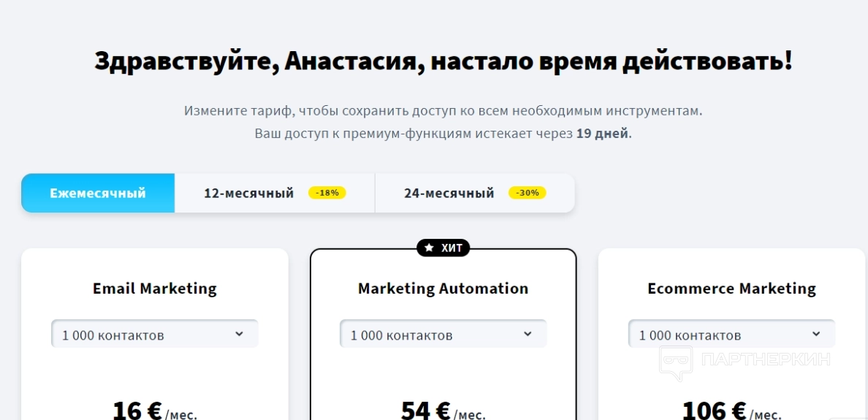Image resolution: width=868 pixels, height=420 pixels.
Task: Switch to the 24-месячный billing tab
Action: click(x=449, y=194)
